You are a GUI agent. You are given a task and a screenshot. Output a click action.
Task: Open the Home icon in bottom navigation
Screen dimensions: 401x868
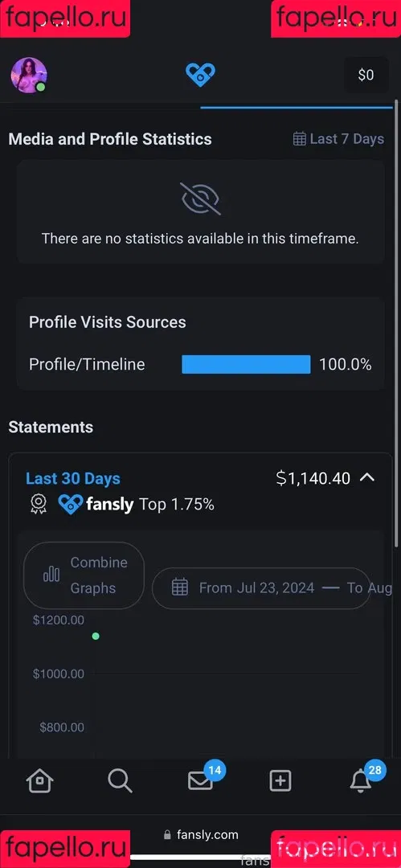tap(40, 781)
